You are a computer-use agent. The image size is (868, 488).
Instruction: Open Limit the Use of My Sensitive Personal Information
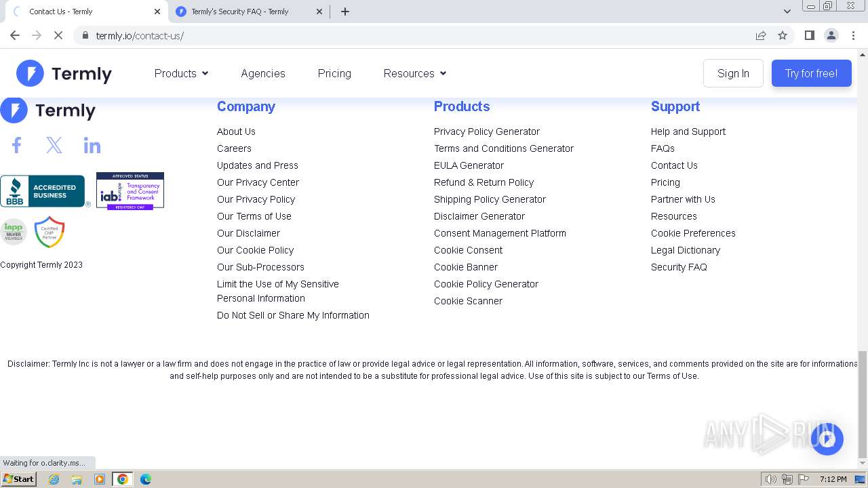coord(278,291)
